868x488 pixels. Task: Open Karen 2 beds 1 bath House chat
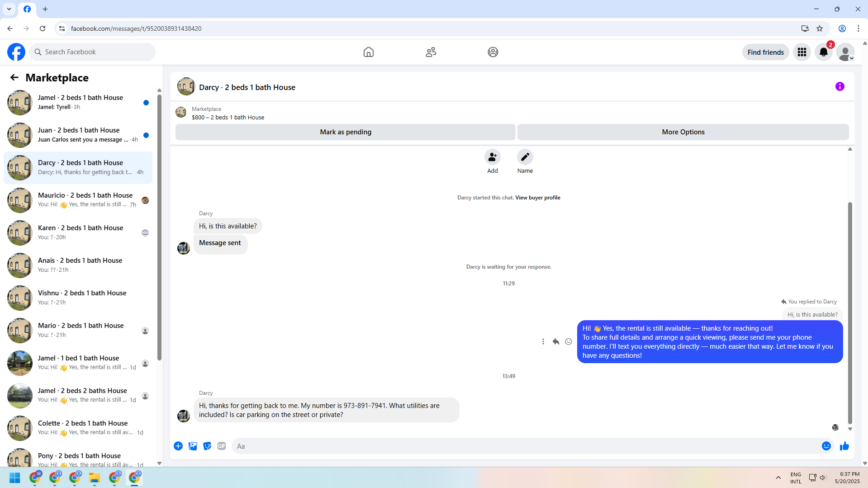[78, 233]
